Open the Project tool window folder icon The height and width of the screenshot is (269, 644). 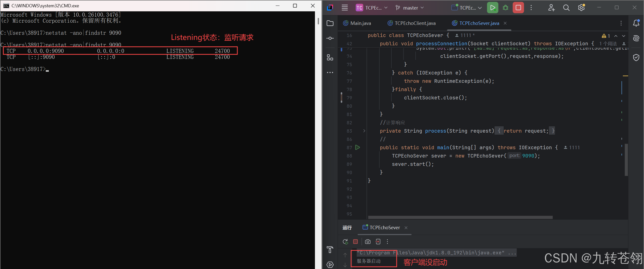pos(330,23)
